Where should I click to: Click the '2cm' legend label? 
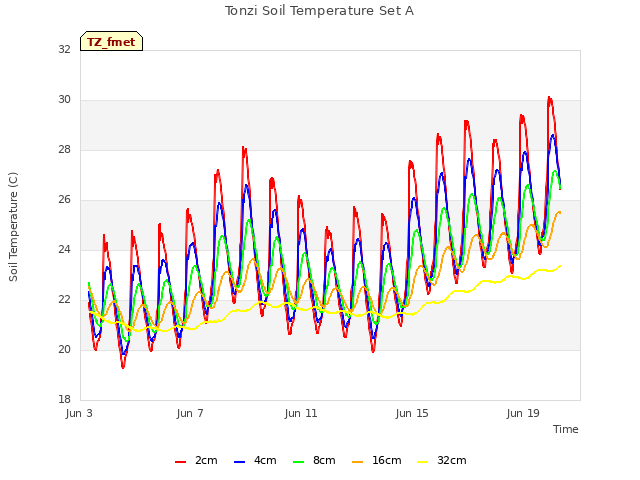pyautogui.click(x=206, y=460)
